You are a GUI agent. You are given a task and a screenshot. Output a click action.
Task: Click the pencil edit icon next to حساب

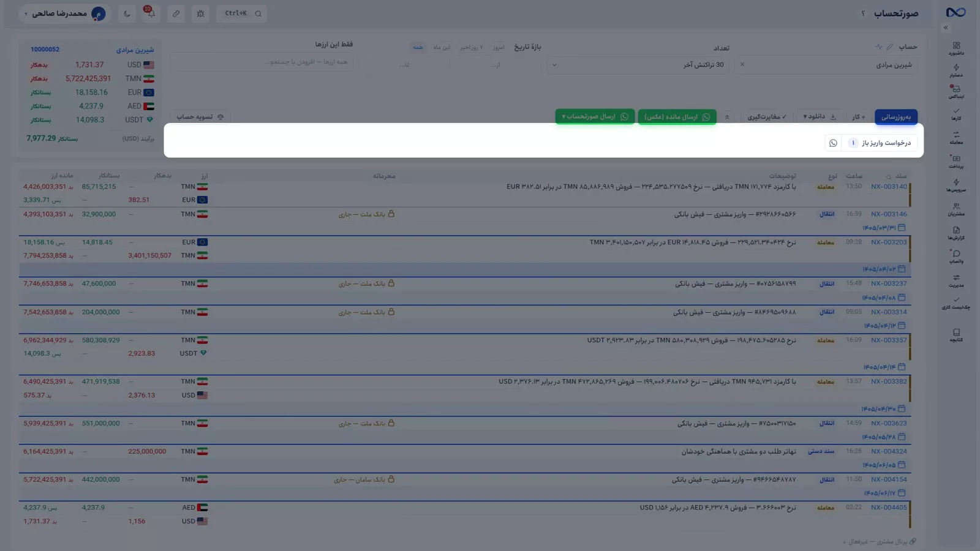point(889,47)
